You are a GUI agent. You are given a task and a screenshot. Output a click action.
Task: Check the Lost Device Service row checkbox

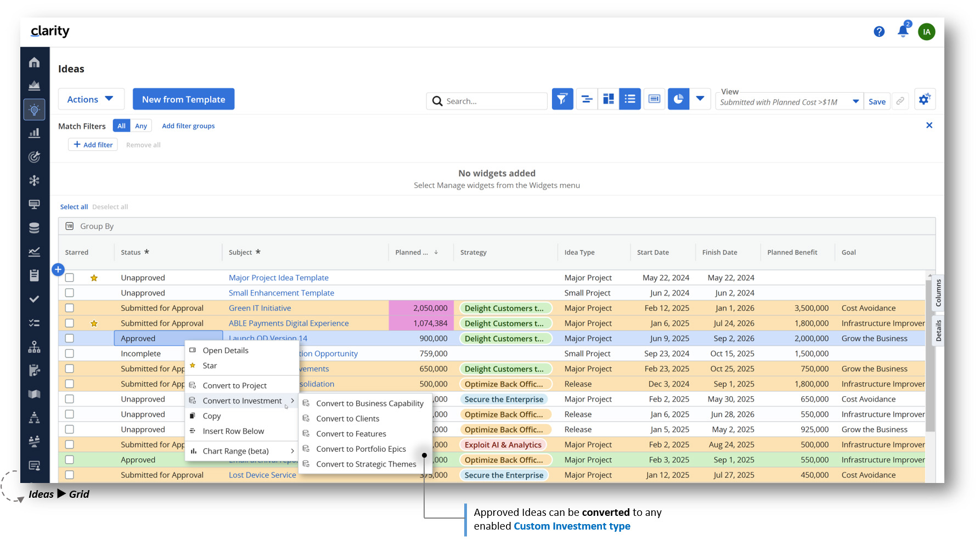coord(70,475)
